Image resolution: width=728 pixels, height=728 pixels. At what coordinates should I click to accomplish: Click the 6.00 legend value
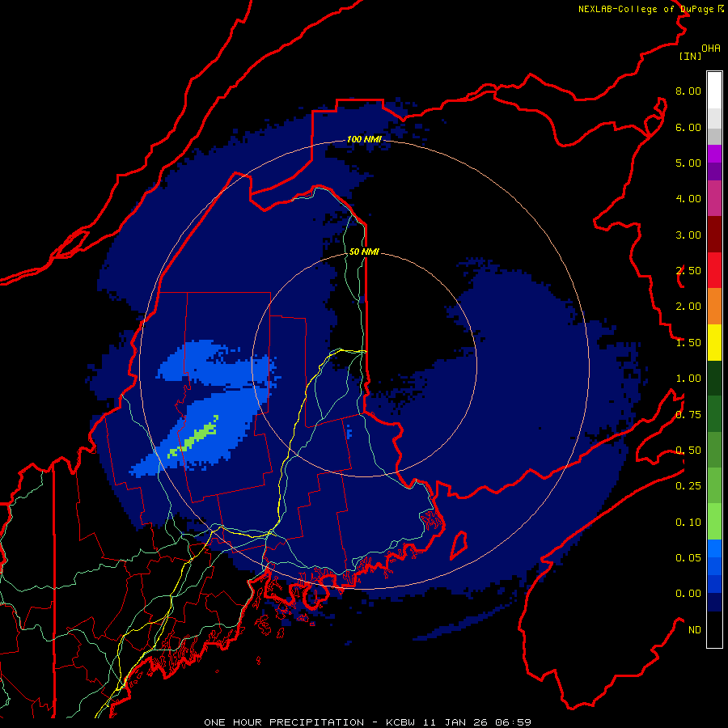(688, 127)
